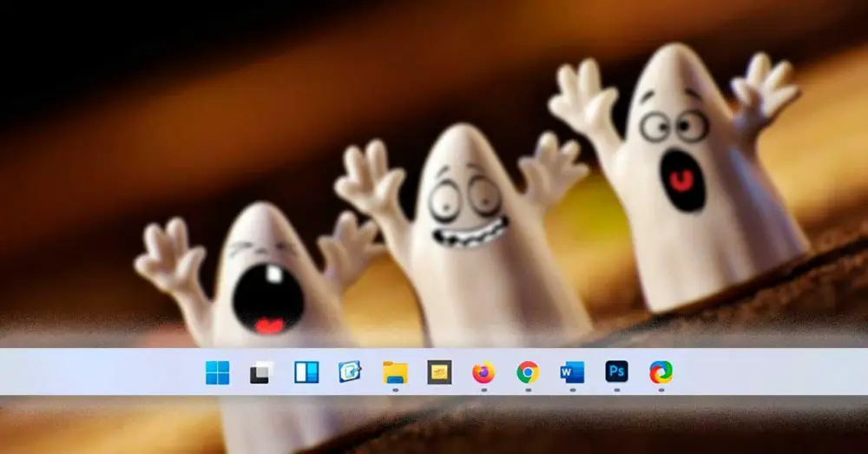Open the yellow Sticky Notes icon

point(439,373)
